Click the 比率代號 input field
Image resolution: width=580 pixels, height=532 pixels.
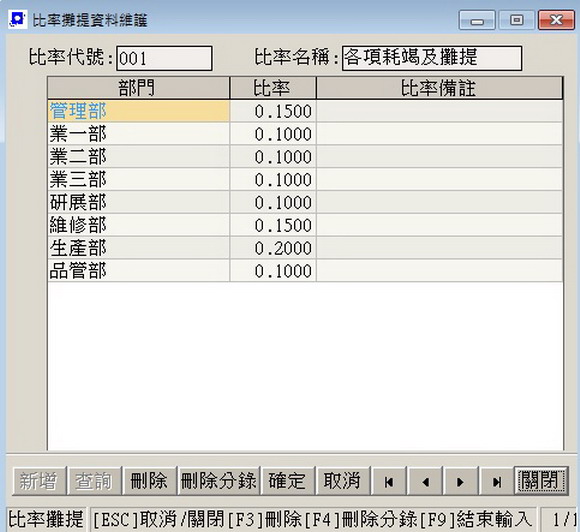pyautogui.click(x=164, y=58)
